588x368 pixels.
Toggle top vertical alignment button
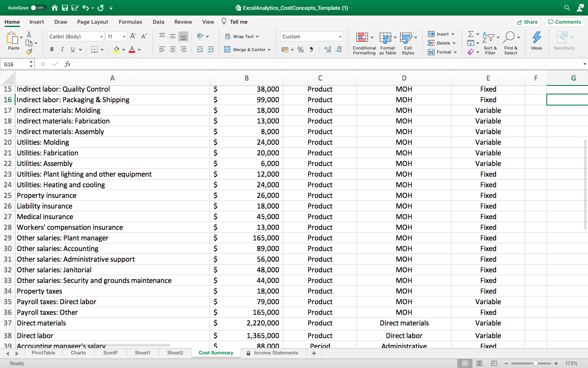pyautogui.click(x=162, y=36)
